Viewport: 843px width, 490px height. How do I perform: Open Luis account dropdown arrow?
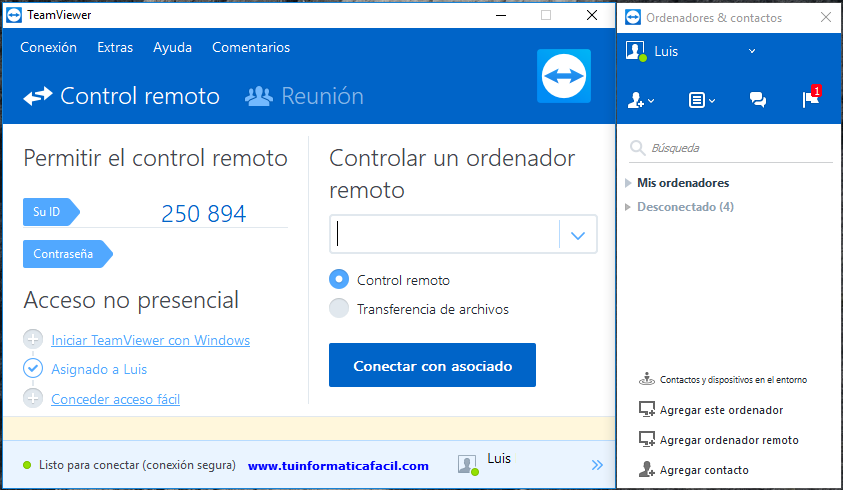[x=752, y=52]
